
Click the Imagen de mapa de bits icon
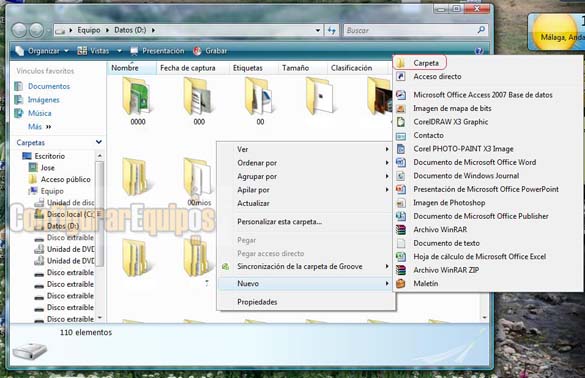[x=401, y=109]
